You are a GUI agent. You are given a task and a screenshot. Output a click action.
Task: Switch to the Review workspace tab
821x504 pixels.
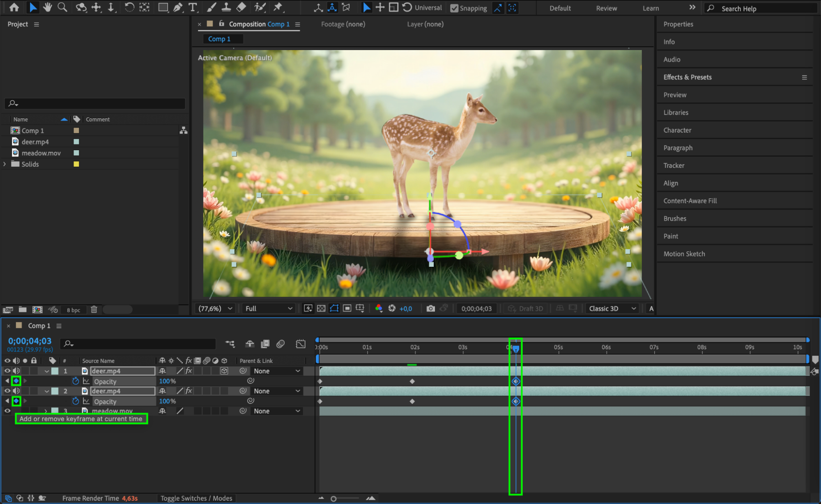coord(606,8)
